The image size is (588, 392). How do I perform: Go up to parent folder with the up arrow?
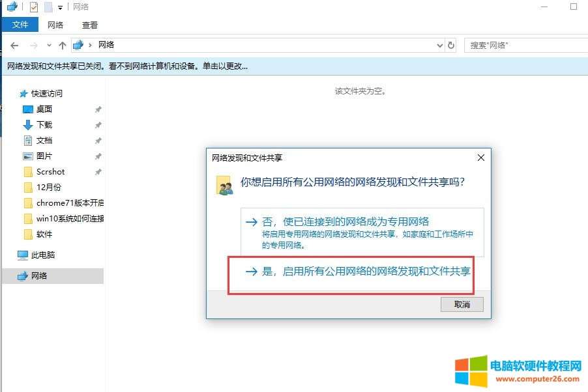coord(62,45)
